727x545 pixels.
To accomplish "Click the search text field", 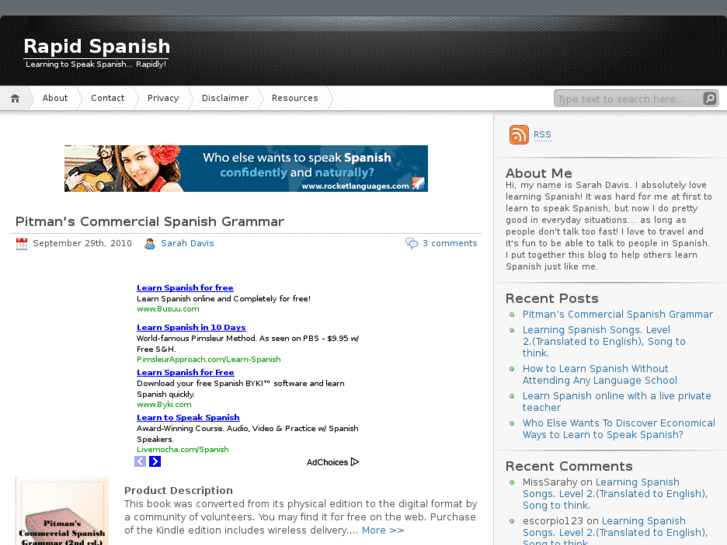I will coord(629,99).
